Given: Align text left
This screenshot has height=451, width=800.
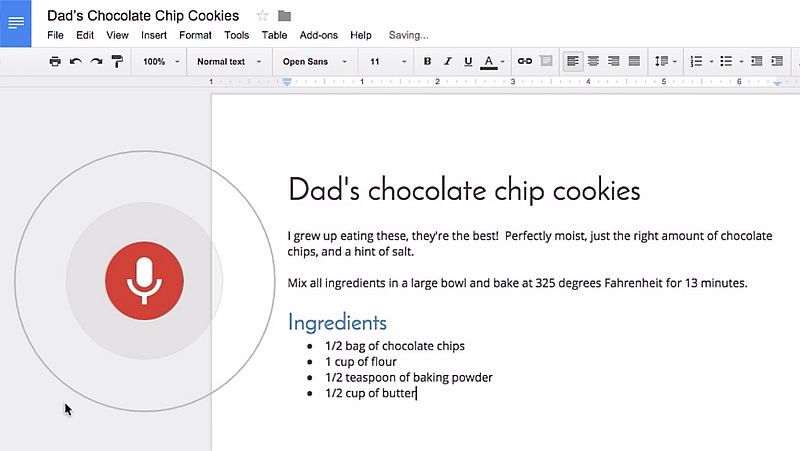Looking at the screenshot, I should click(x=572, y=61).
